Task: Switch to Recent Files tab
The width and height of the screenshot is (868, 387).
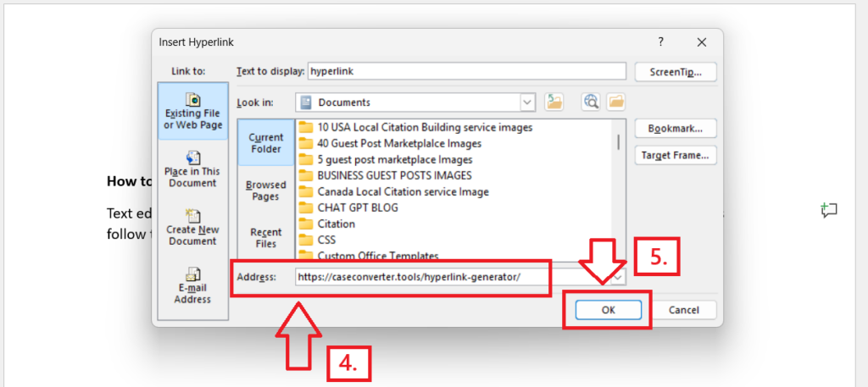Action: tap(265, 238)
